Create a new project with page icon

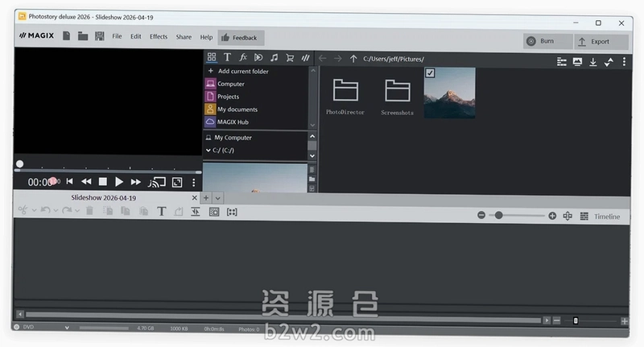tap(66, 36)
